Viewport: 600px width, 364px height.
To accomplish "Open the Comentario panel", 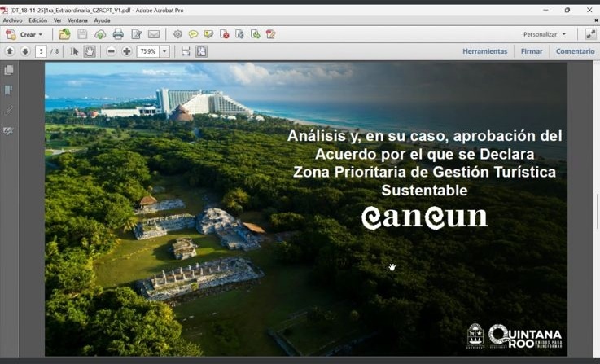I will pos(575,51).
